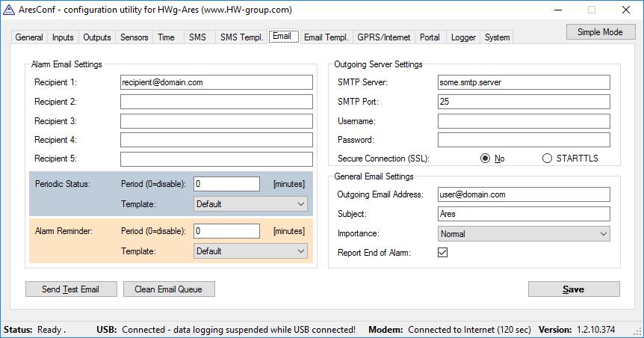The image size is (644, 338).
Task: Switch to the Email Templ. tab
Action: coord(326,37)
